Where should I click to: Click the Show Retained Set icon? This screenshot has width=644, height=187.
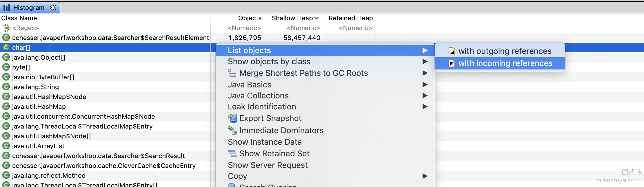point(232,154)
